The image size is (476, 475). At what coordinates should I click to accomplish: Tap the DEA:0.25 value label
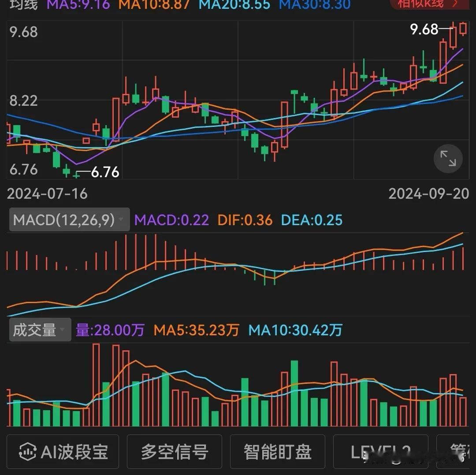click(x=312, y=220)
